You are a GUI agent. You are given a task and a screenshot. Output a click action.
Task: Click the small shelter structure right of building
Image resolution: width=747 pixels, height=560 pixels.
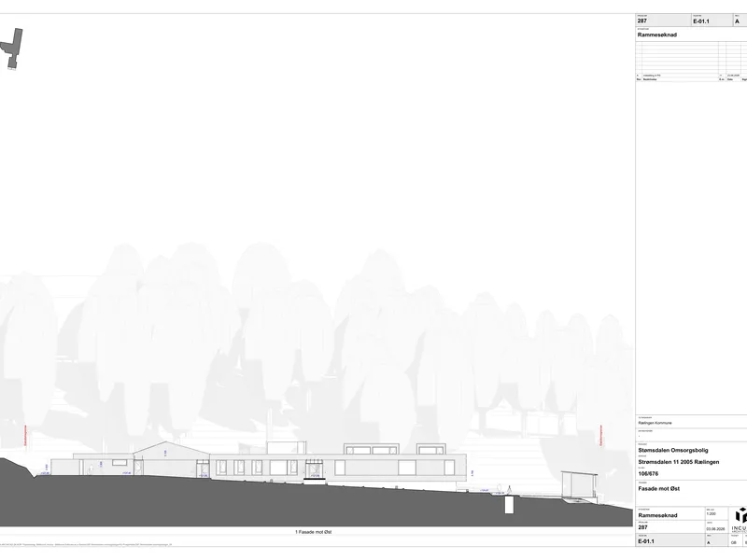pyautogui.click(x=579, y=486)
